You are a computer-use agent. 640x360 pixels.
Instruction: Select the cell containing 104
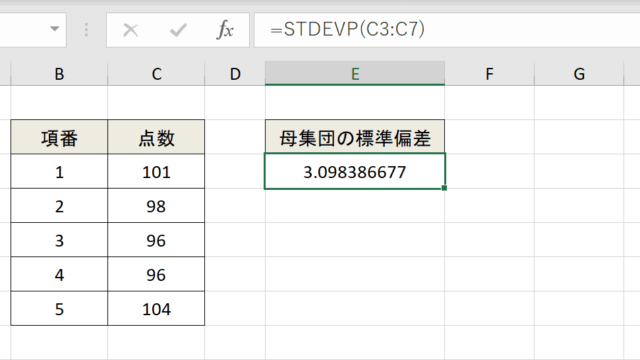coord(156,309)
